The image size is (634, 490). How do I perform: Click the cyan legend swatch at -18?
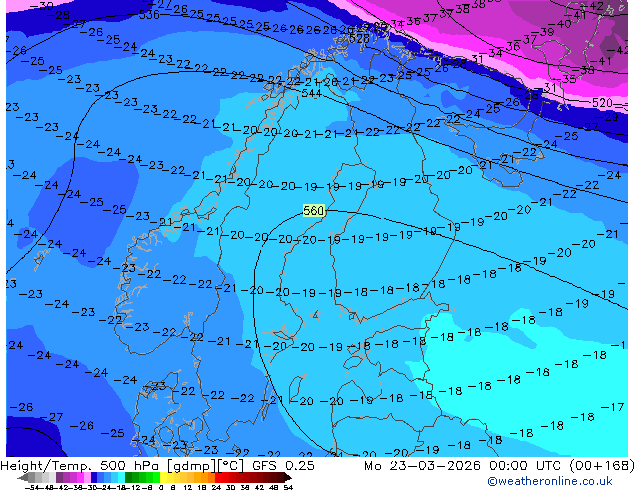click(x=121, y=478)
